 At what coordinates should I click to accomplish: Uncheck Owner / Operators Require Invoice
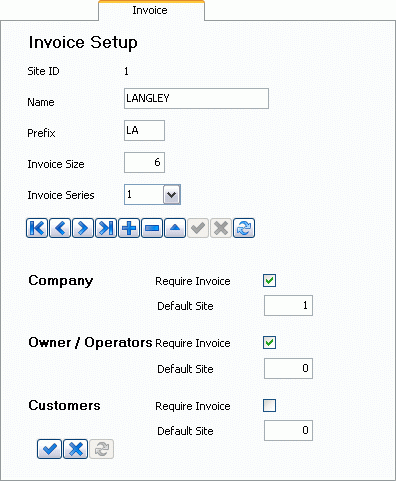tap(269, 342)
